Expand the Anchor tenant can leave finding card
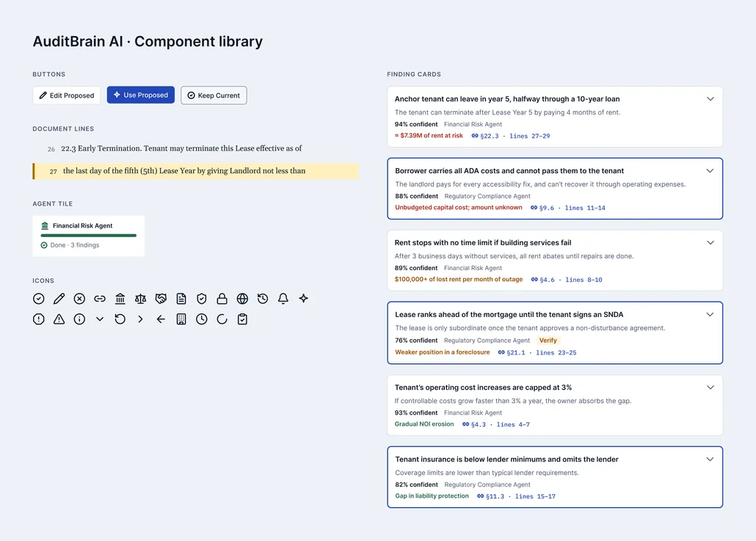The width and height of the screenshot is (756, 541). click(x=710, y=99)
